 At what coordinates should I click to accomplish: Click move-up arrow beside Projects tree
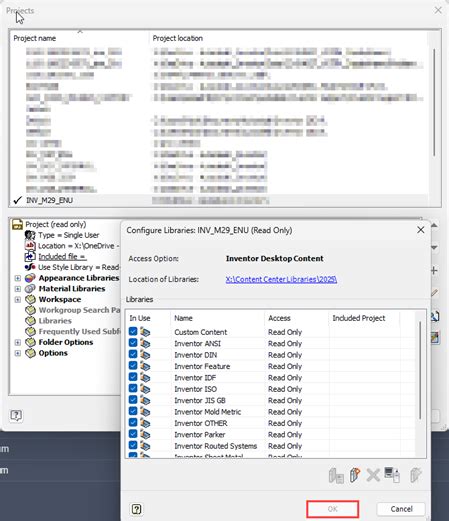[x=434, y=225]
